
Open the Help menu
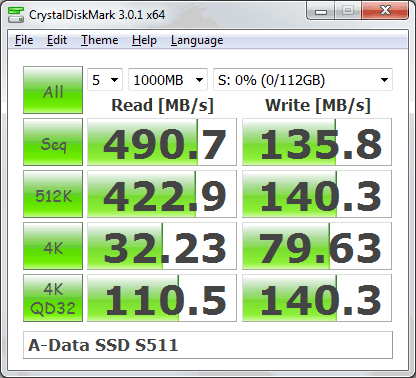(144, 40)
